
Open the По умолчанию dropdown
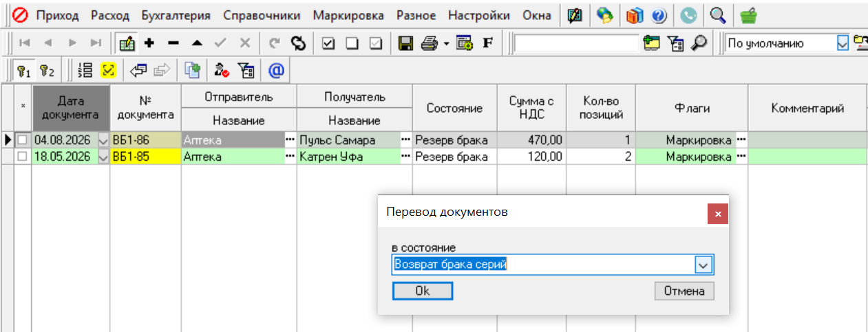pos(843,43)
